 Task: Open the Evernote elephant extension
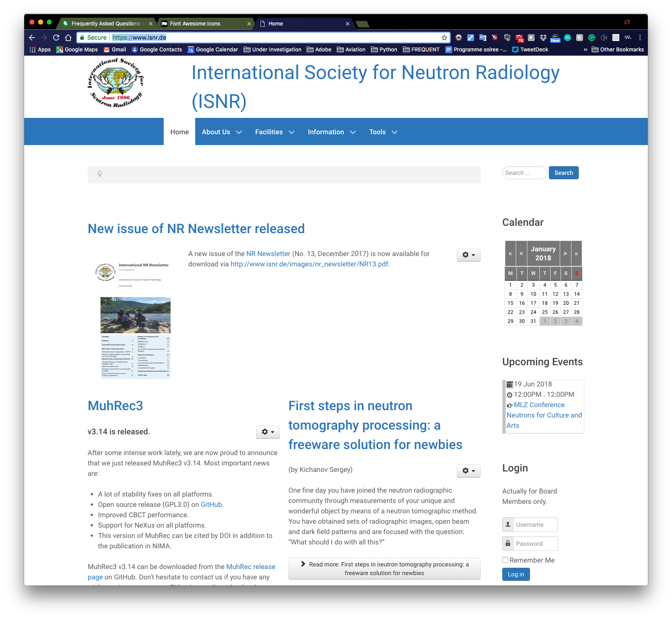pyautogui.click(x=507, y=38)
